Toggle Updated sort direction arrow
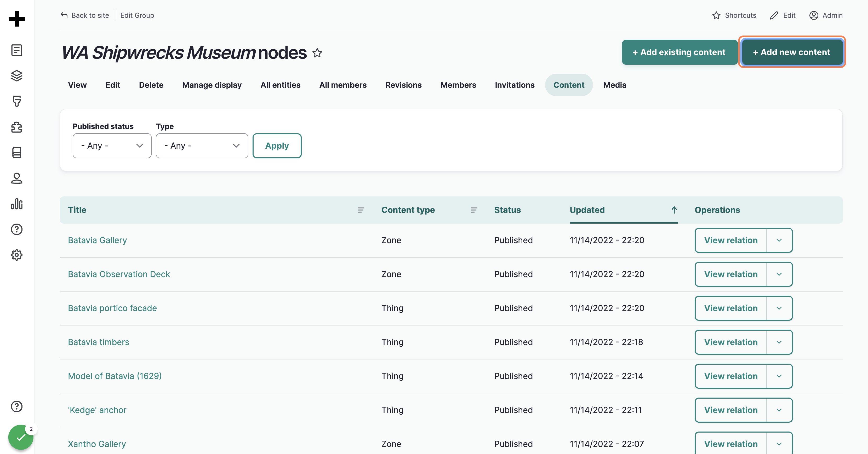The image size is (868, 454). point(674,210)
